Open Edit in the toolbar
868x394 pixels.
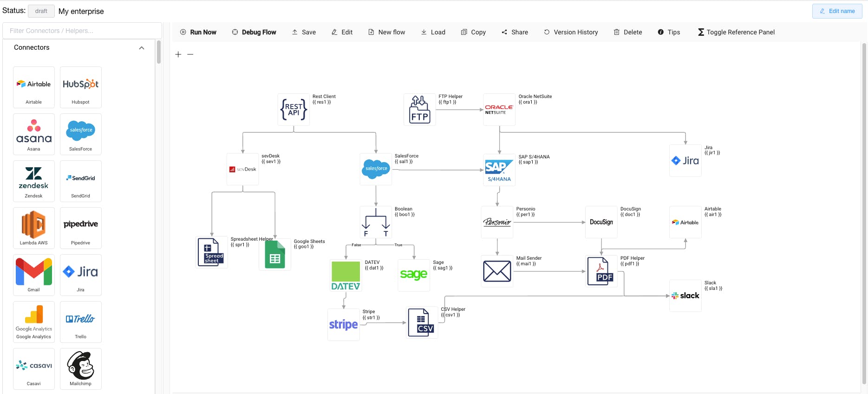(342, 32)
